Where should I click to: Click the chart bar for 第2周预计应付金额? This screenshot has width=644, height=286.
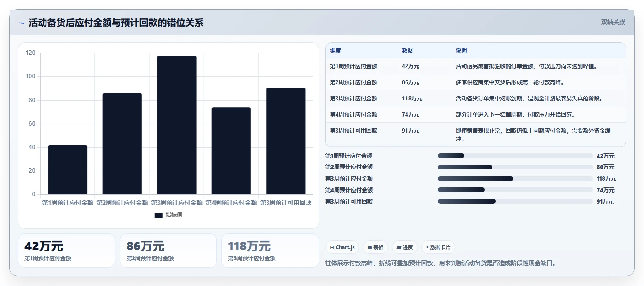coord(122,144)
